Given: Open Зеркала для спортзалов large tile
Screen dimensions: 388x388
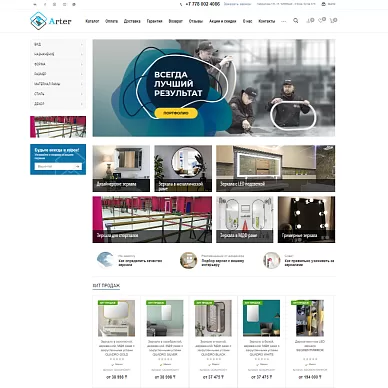Looking at the screenshot, I should 152,219.
